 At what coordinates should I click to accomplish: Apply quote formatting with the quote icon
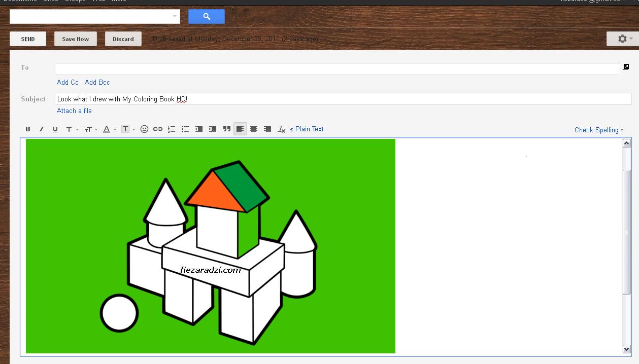pyautogui.click(x=227, y=129)
